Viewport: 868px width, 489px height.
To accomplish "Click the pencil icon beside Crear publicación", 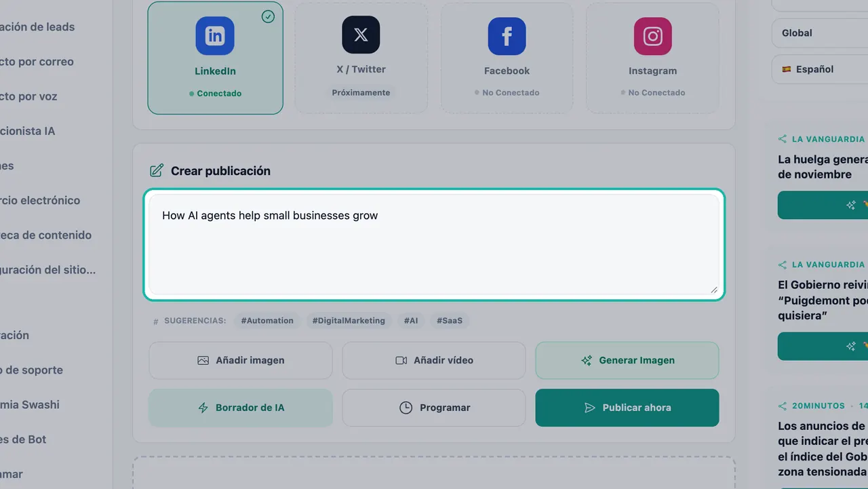I will (157, 171).
